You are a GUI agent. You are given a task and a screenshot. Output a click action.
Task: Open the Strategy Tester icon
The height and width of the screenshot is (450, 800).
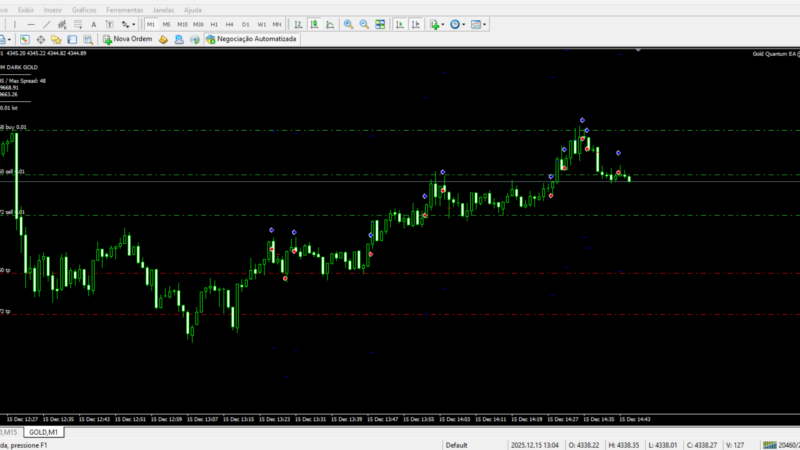(88, 39)
